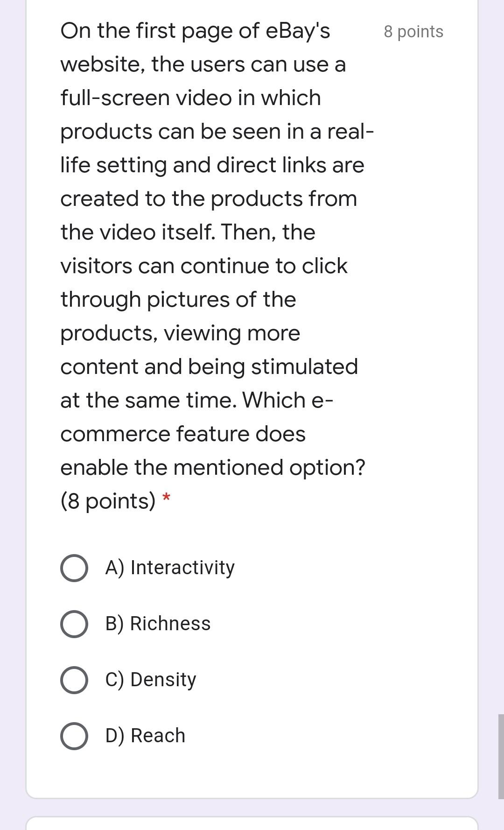
Task: Select radio button for D) Reach
Action: coord(74,735)
